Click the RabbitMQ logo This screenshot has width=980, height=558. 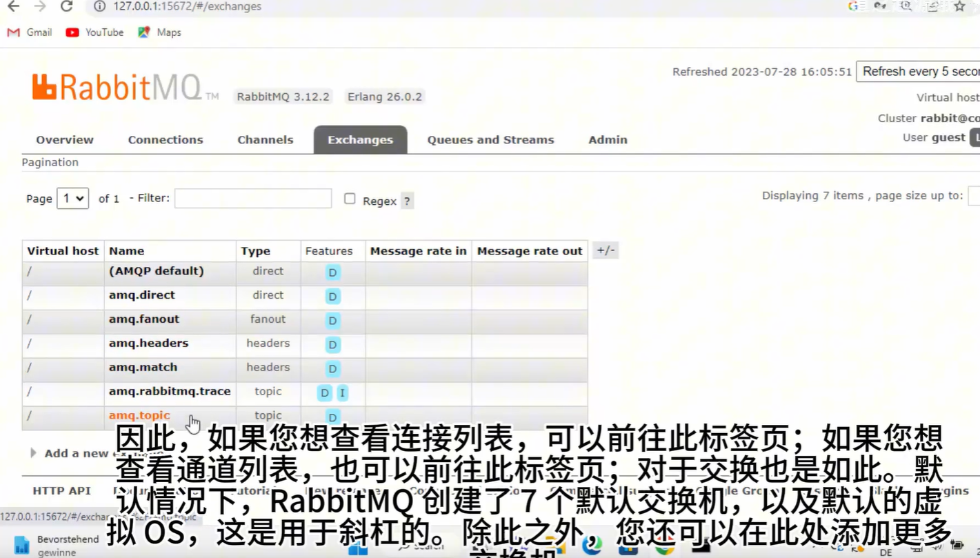coord(125,88)
